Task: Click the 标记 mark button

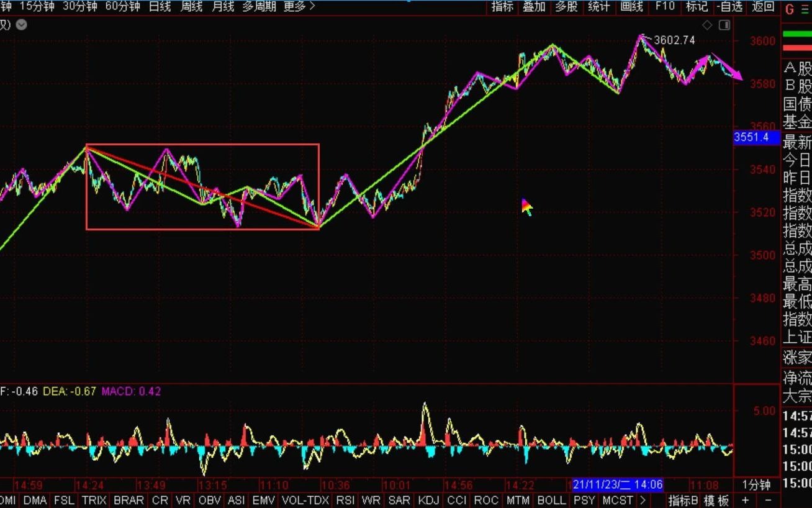Action: pyautogui.click(x=697, y=7)
